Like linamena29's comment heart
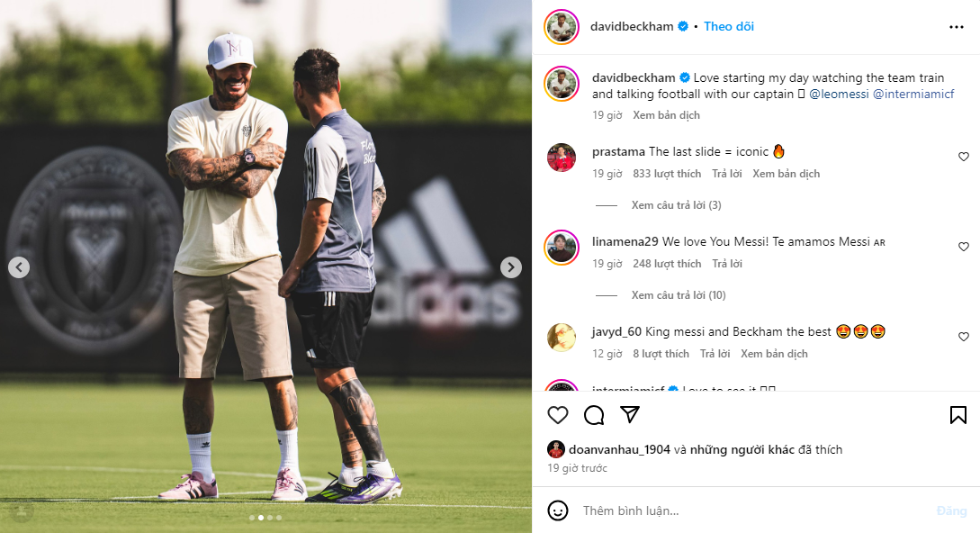Viewport: 980px width, 533px height. pyautogui.click(x=964, y=247)
